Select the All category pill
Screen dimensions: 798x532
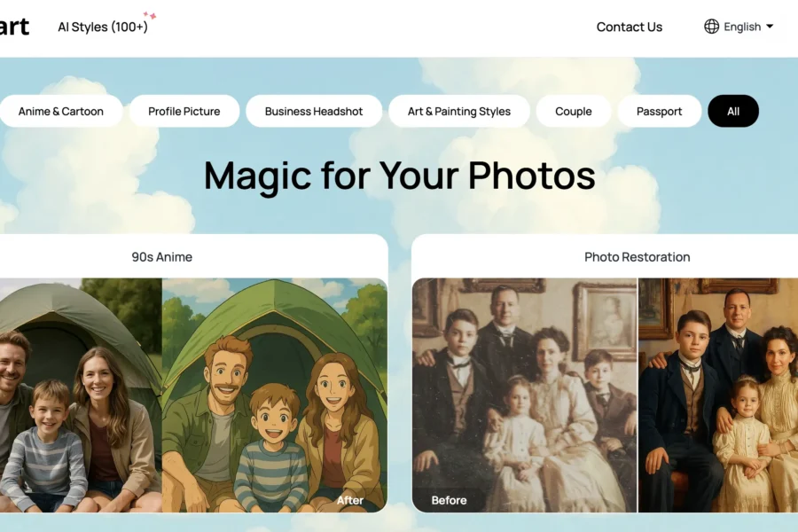click(733, 111)
